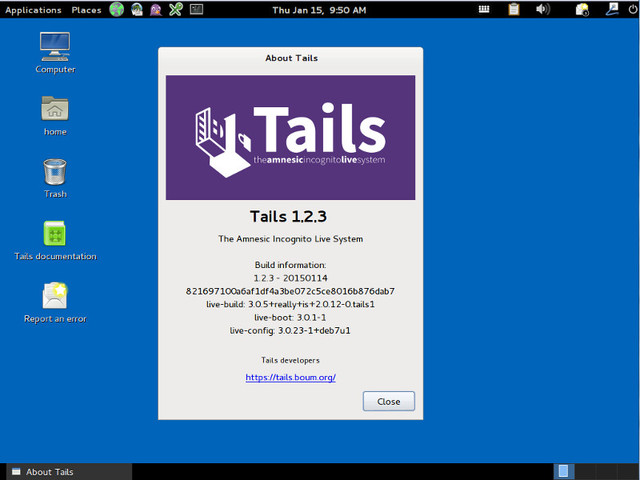This screenshot has height=480, width=640.
Task: Click the build line '1.2.3 - 20150114'
Action: [290, 278]
